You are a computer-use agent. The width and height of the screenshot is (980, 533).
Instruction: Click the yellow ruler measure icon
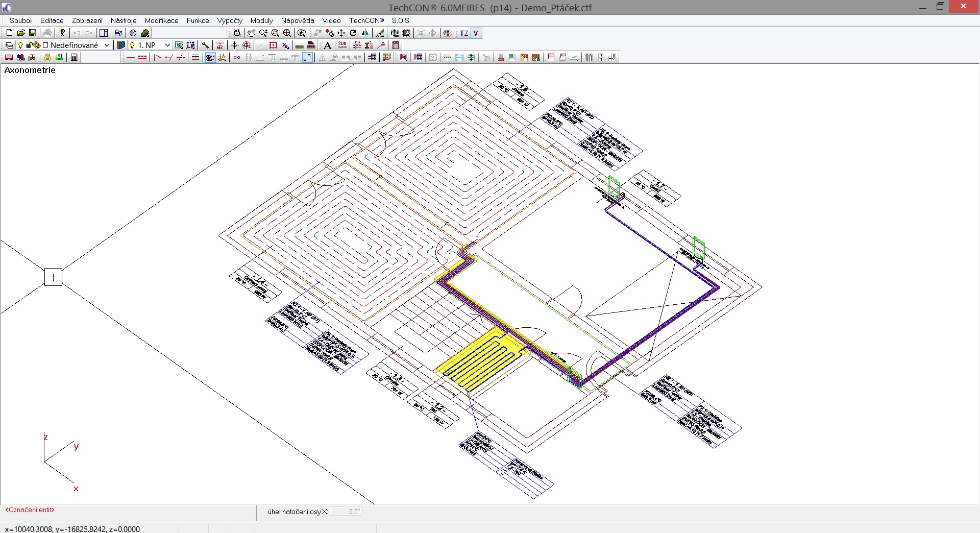(300, 45)
